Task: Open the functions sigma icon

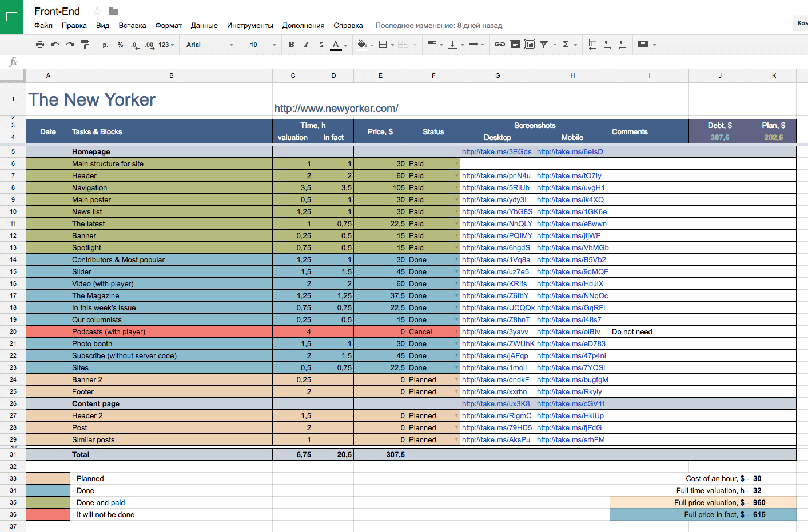Action: 566,45
